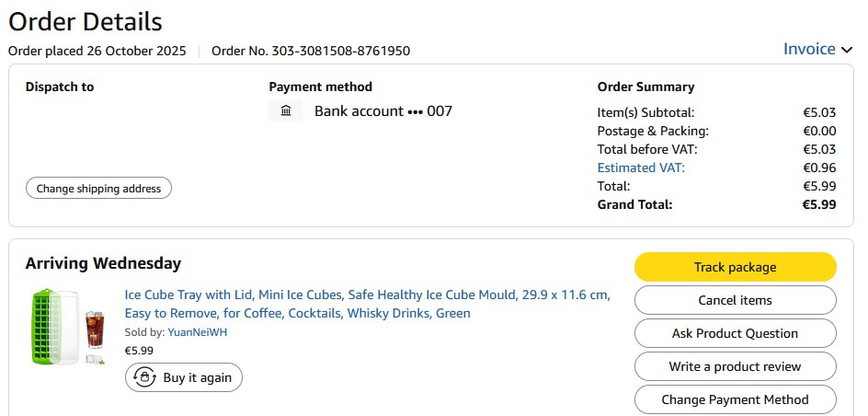Click the Order Details page heading

tap(86, 22)
